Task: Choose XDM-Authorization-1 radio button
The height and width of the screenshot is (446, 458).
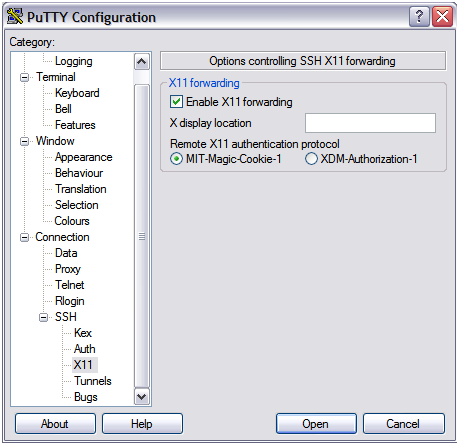Action: click(x=311, y=159)
